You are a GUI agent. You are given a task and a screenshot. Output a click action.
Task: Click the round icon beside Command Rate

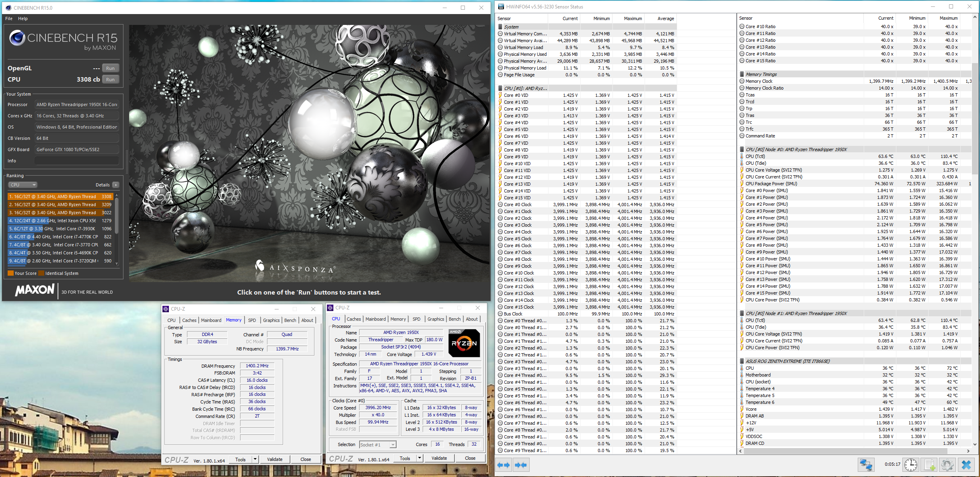(742, 136)
